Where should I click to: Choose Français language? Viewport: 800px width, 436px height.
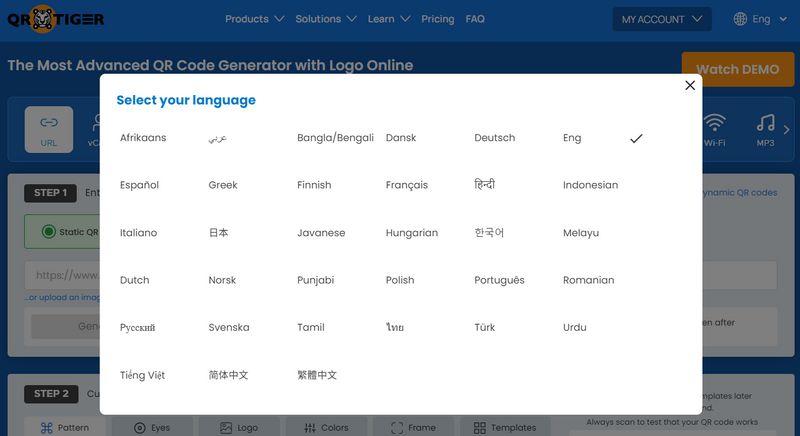pyautogui.click(x=407, y=185)
